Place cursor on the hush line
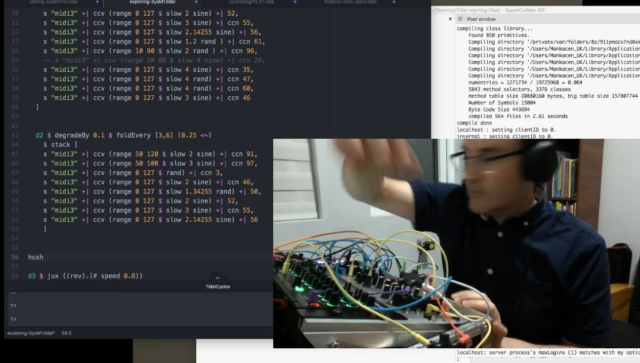Viewport: 640px width, 363px height. 36,257
